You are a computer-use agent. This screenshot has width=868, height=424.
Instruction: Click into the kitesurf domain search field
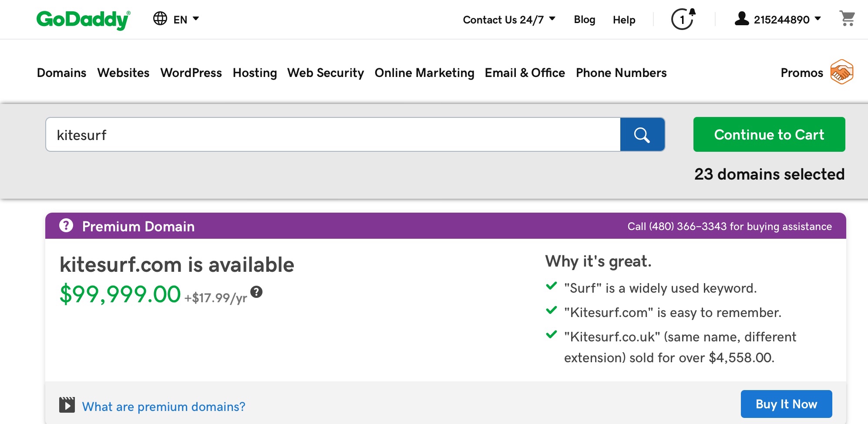333,134
